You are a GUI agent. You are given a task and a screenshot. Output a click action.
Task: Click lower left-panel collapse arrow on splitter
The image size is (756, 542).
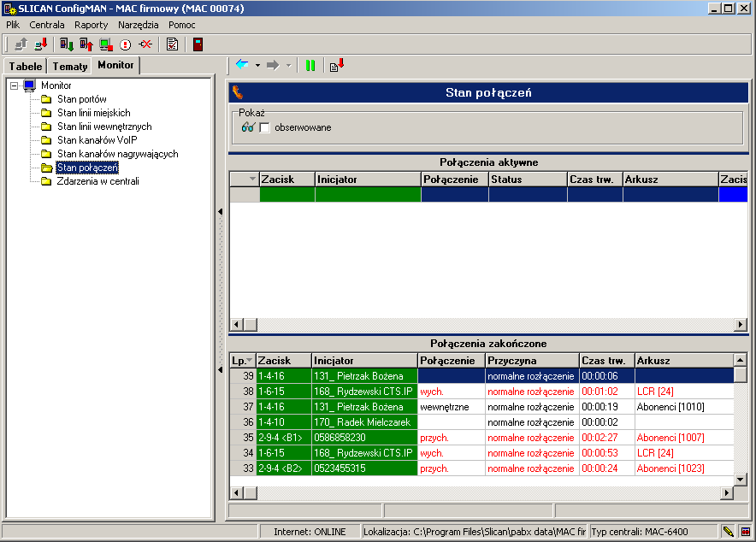[221, 370]
